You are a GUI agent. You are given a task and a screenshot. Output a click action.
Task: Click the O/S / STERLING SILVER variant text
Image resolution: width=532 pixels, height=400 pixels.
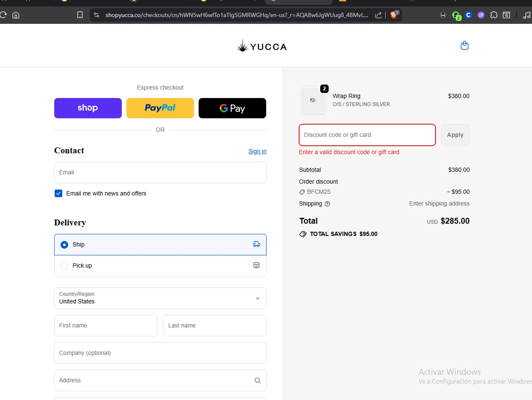pos(361,104)
